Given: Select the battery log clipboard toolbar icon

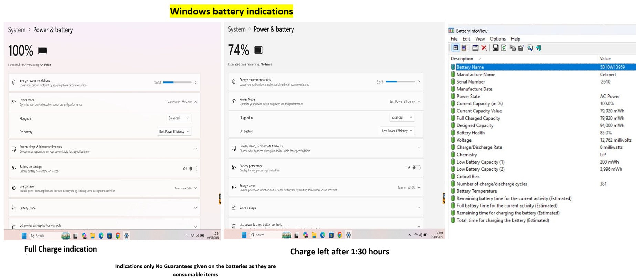Looking at the screenshot, I should (x=464, y=48).
